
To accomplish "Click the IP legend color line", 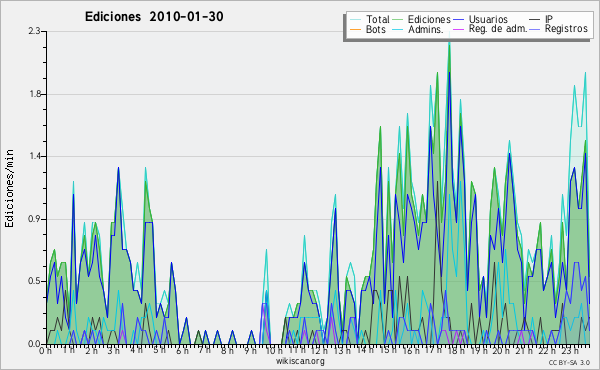I will point(535,20).
